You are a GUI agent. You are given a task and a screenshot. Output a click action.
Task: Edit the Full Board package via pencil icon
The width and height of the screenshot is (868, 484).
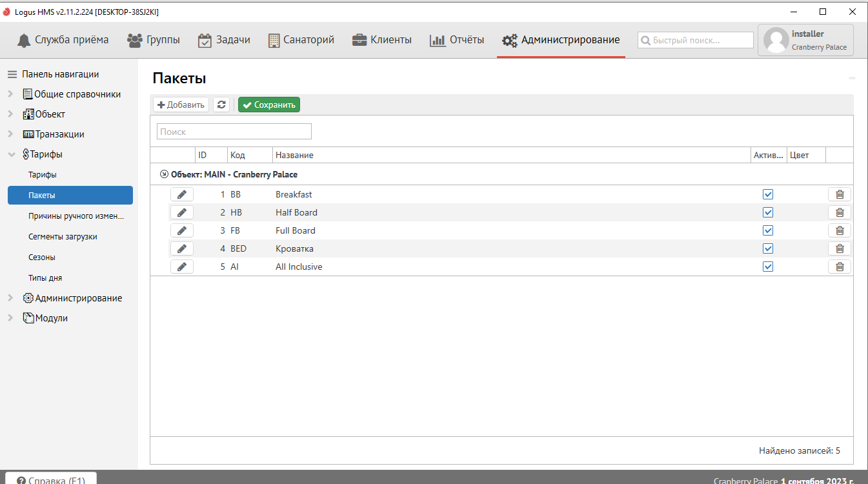182,230
